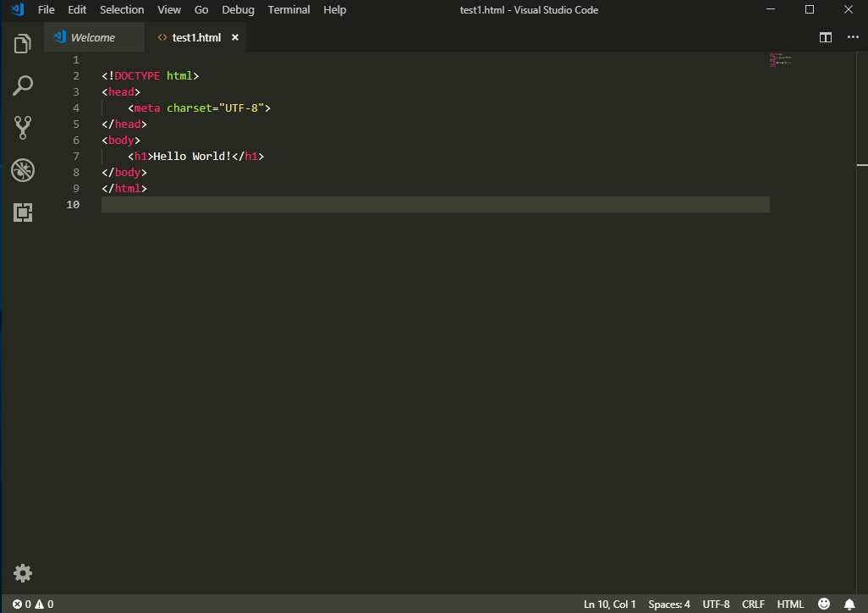Image resolution: width=868 pixels, height=613 pixels.
Task: Click the VS Code logo in title bar
Action: 18,9
